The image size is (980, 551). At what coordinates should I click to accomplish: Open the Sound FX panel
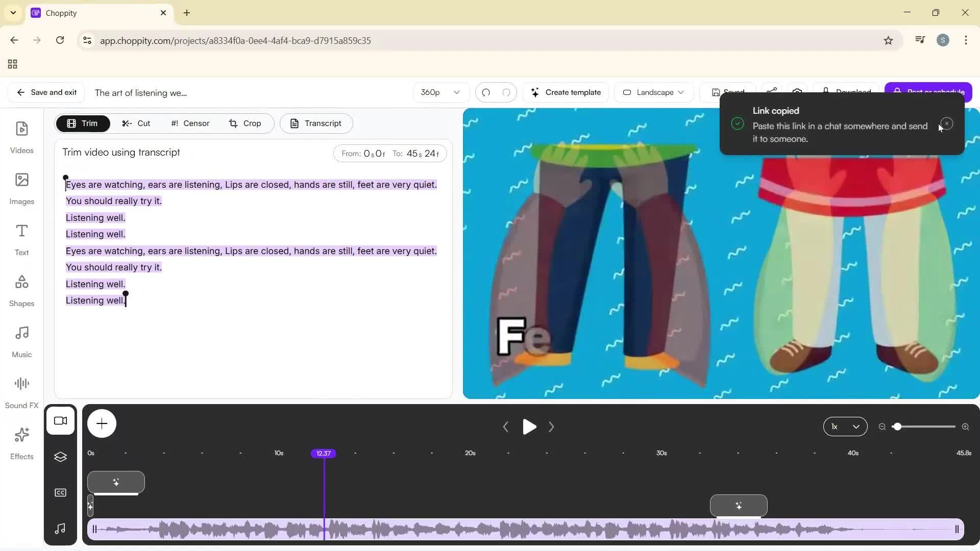[21, 390]
